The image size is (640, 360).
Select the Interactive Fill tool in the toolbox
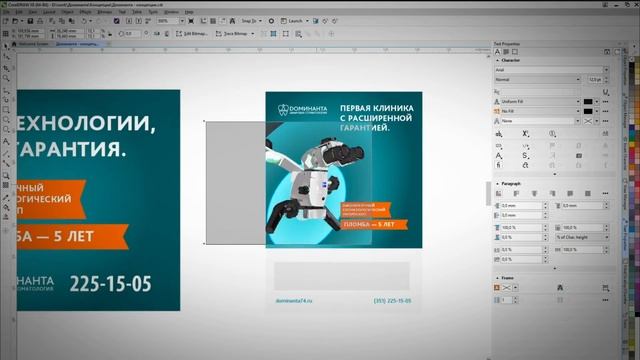(6, 207)
